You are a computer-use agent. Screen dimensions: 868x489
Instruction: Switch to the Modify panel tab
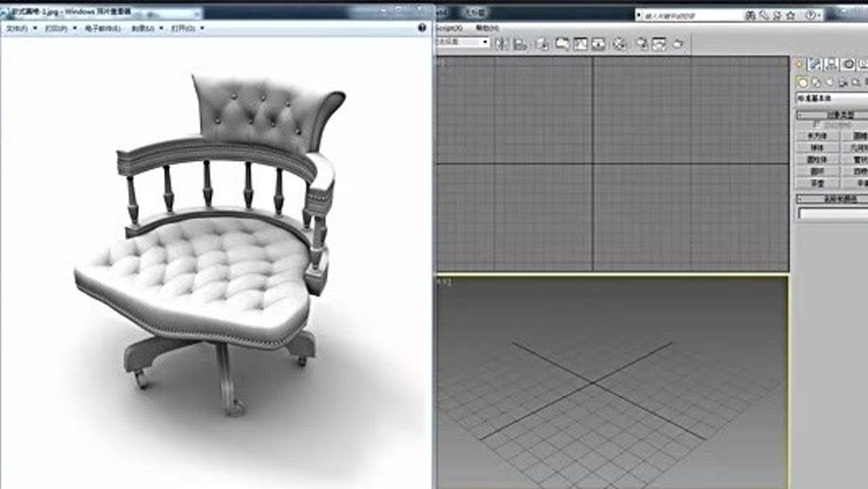[815, 63]
